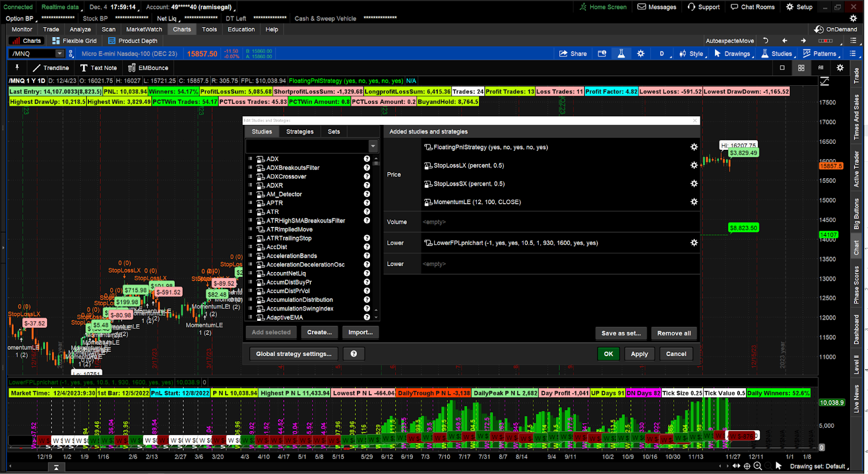
Task: Switch to the chart grid layout view
Action: tap(801, 68)
